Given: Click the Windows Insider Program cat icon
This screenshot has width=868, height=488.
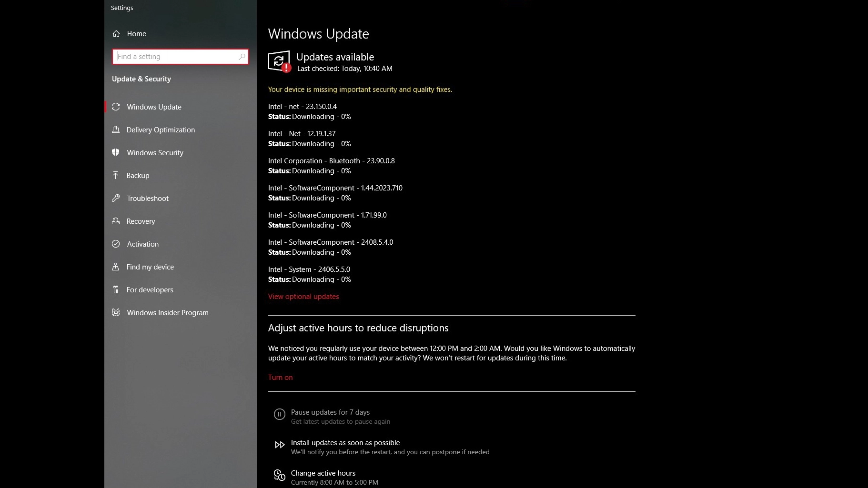Looking at the screenshot, I should point(116,312).
